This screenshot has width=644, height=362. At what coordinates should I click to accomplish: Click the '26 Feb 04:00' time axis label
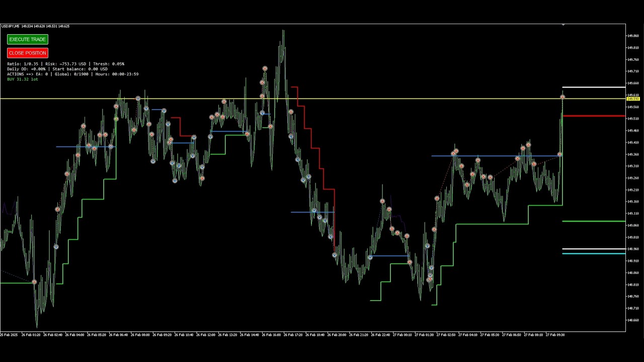pyautogui.click(x=74, y=335)
